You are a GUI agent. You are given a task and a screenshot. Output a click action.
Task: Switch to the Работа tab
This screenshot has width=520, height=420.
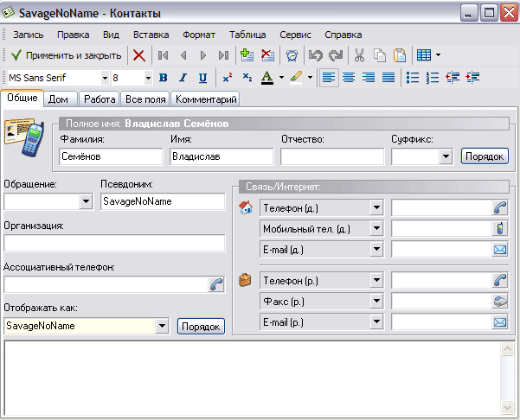(100, 100)
